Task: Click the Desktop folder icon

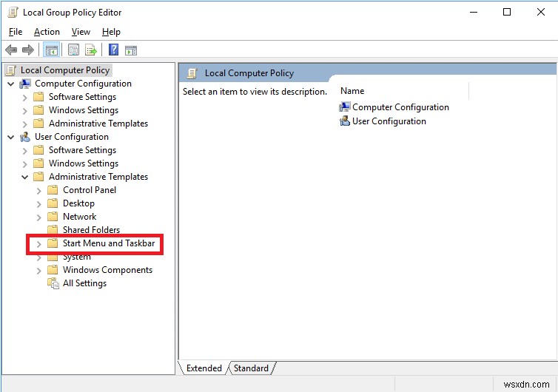Action: click(x=53, y=203)
